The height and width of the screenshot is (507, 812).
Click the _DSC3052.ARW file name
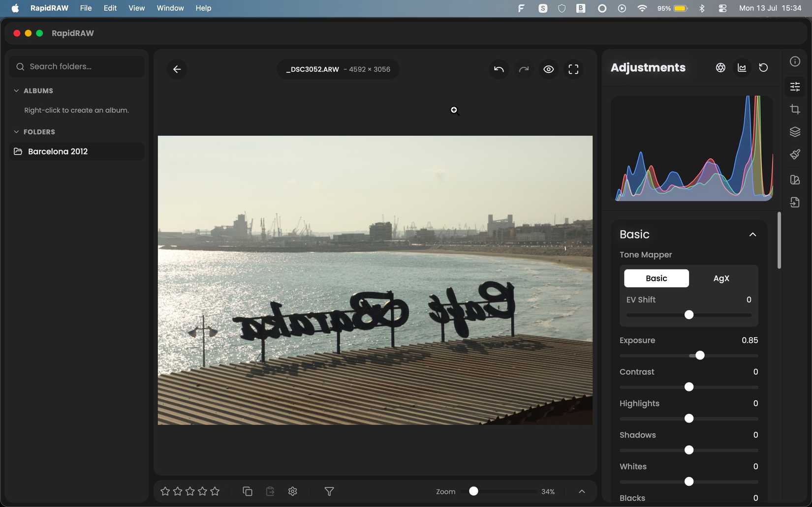[x=312, y=69]
